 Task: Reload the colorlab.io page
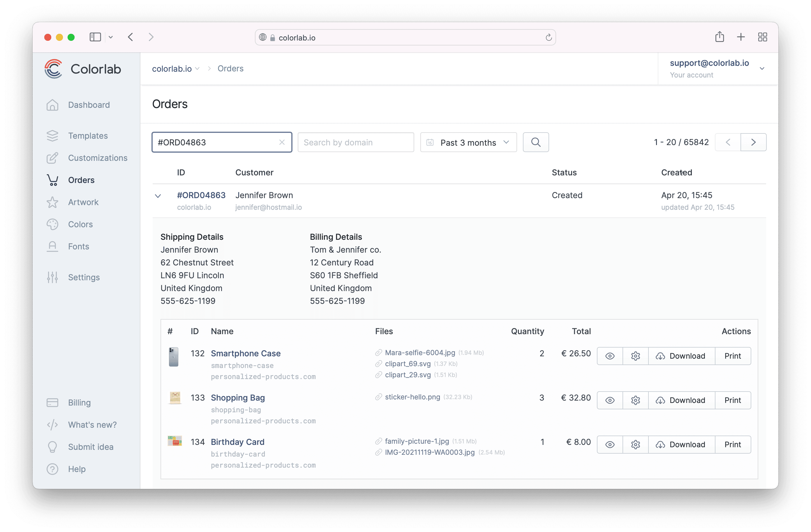click(x=548, y=38)
